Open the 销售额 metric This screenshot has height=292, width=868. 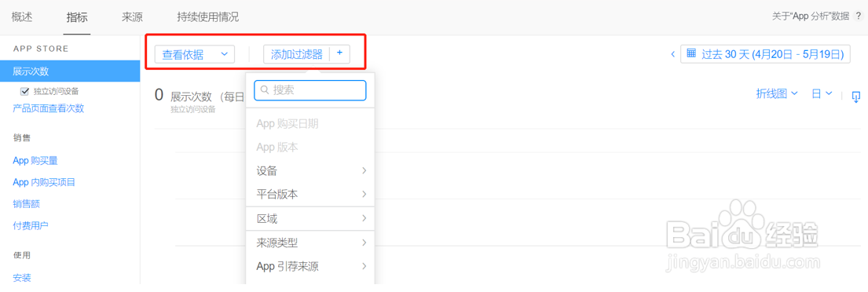pyautogui.click(x=26, y=204)
